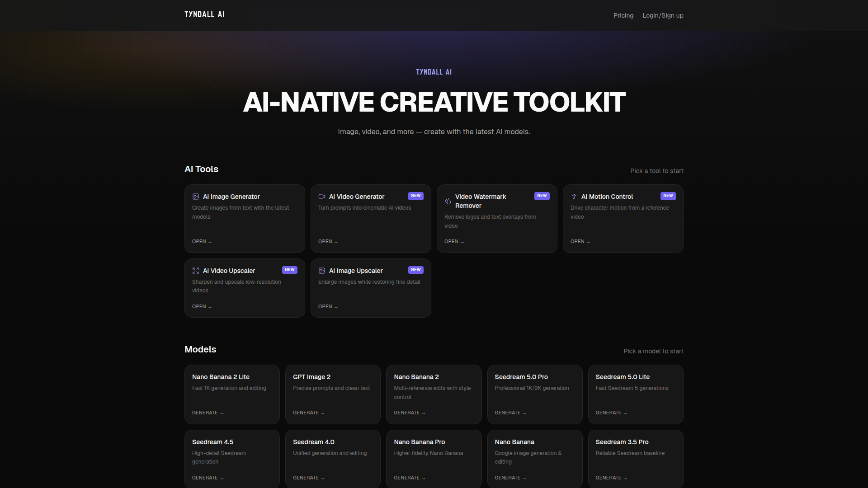868x488 pixels.
Task: Click the NEW badge on Video Watermark Remover
Action: 542,196
